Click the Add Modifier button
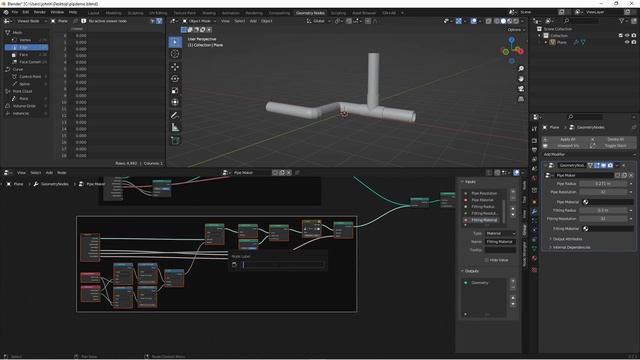Image resolution: width=640 pixels, height=360 pixels. 589,154
